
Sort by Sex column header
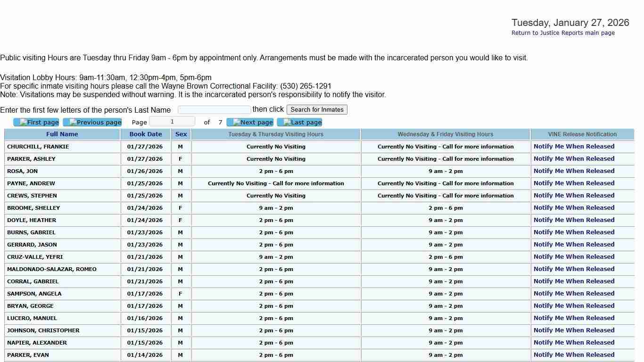[181, 134]
